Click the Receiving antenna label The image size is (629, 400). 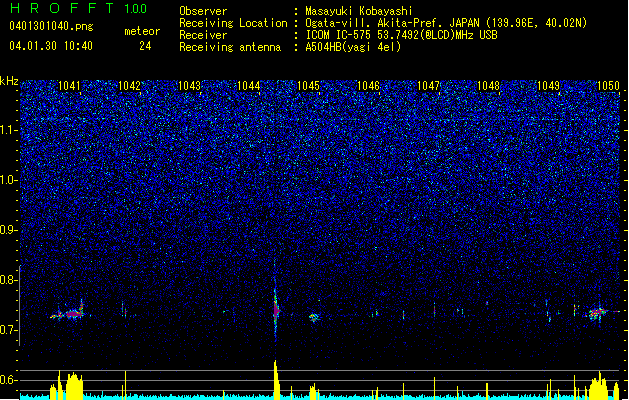(x=230, y=47)
